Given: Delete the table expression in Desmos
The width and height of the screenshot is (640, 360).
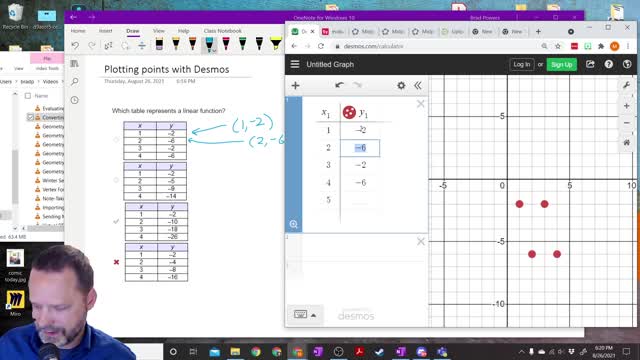Looking at the screenshot, I should pos(421,104).
